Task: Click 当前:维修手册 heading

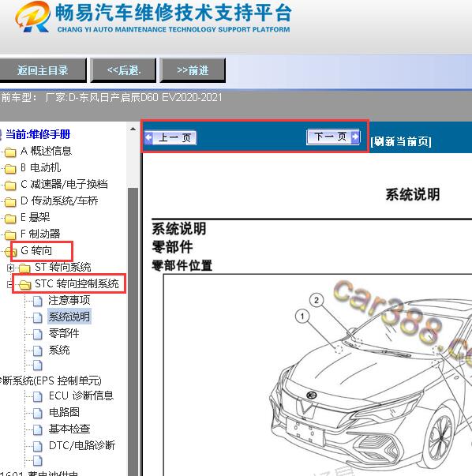Action: [x=38, y=134]
